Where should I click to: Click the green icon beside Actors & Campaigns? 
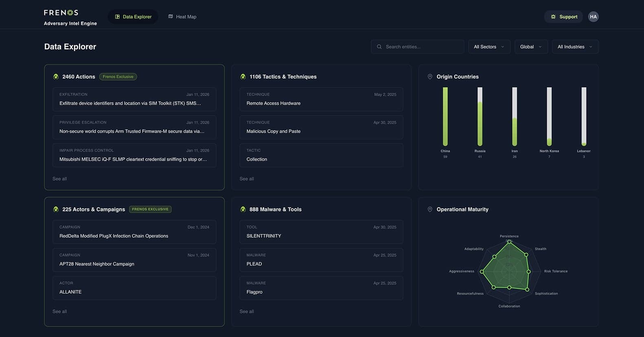coord(56,209)
